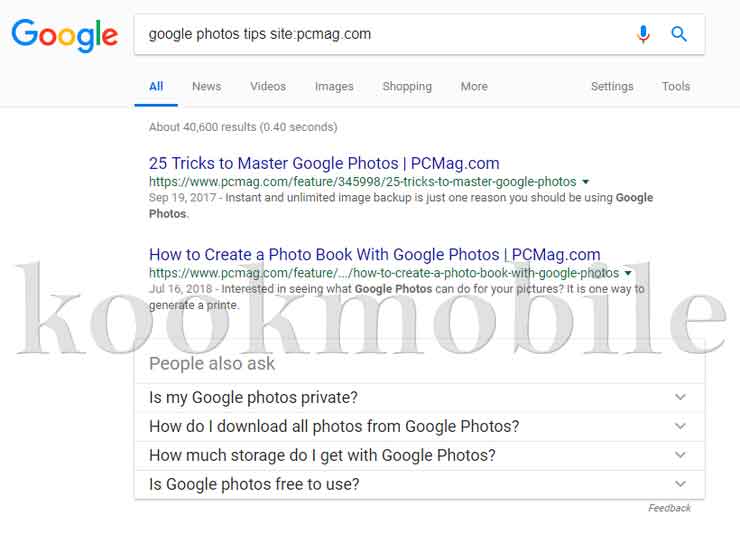This screenshot has height=535, width=740.
Task: Open dropdown arrow beside Photo Book result URL
Action: [x=628, y=273]
